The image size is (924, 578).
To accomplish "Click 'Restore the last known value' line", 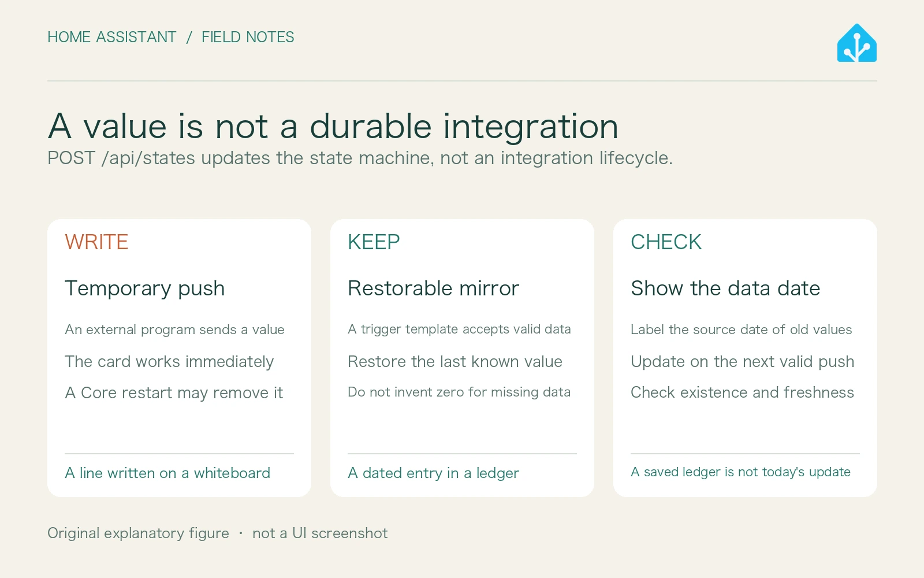I will 455,362.
